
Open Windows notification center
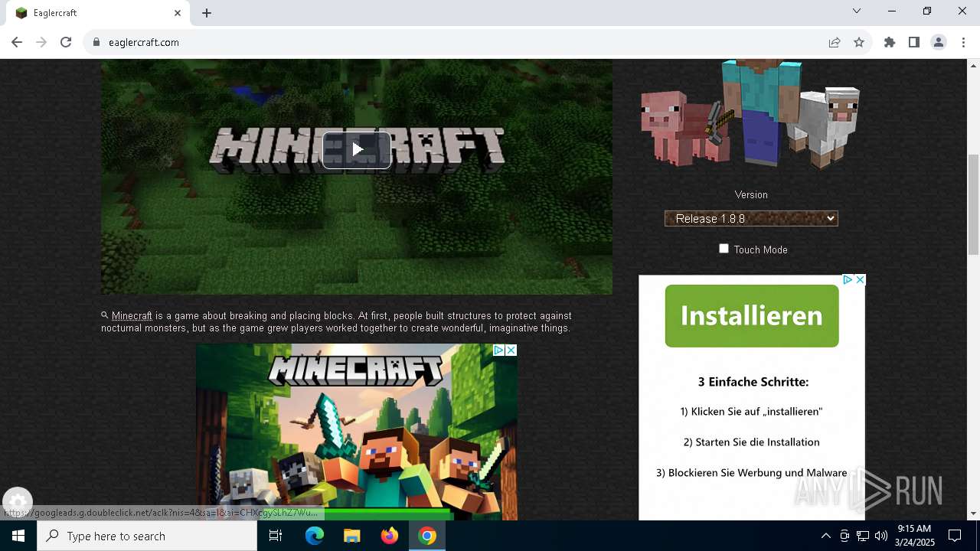pyautogui.click(x=955, y=536)
